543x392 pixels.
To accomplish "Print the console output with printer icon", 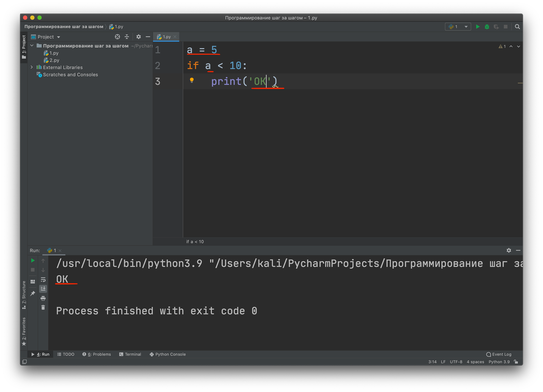I will point(43,298).
